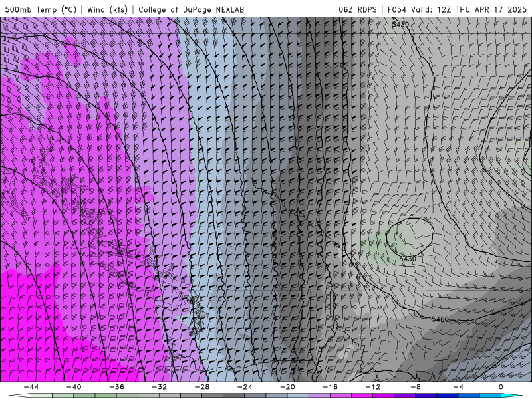Screen dimensions: 532x399
Task: Click the -4 color bar label
Action: coord(458,387)
